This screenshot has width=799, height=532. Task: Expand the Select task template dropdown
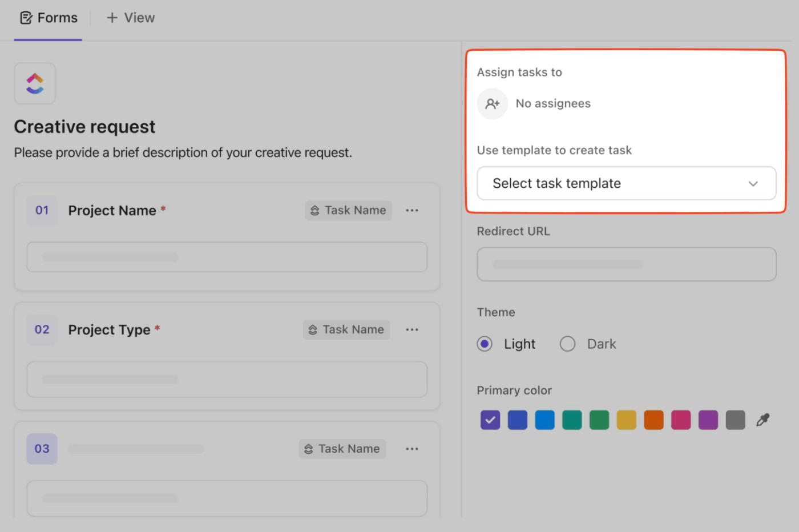626,183
